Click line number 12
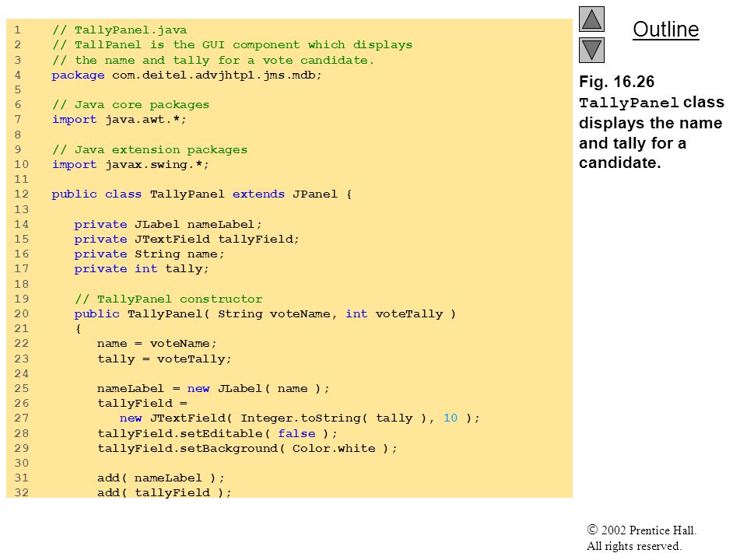The image size is (747, 560). 22,194
